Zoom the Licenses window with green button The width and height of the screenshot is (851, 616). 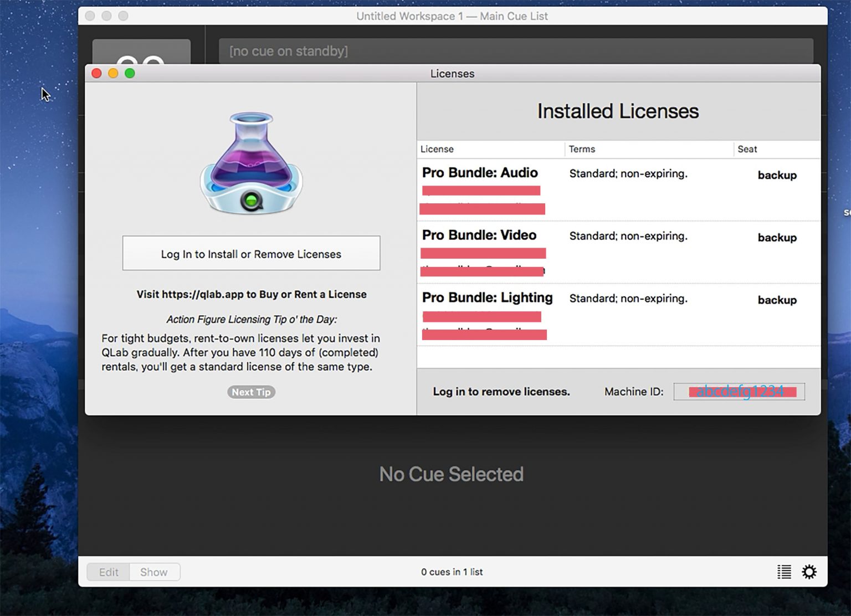(130, 73)
